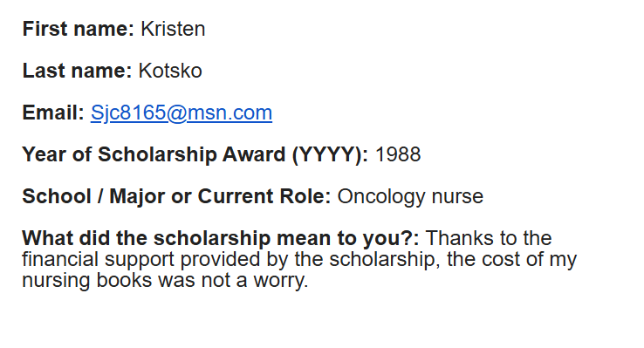Click 'Current Role:' in the bold label

(x=264, y=196)
